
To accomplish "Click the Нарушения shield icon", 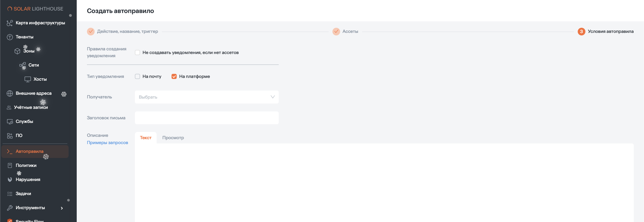I will pyautogui.click(x=10, y=180).
